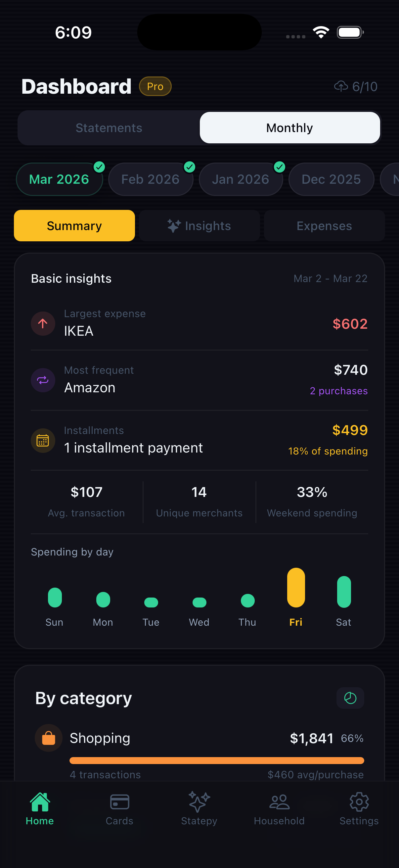The image size is (399, 868).
Task: Open the Cards tab icon
Action: click(x=119, y=802)
